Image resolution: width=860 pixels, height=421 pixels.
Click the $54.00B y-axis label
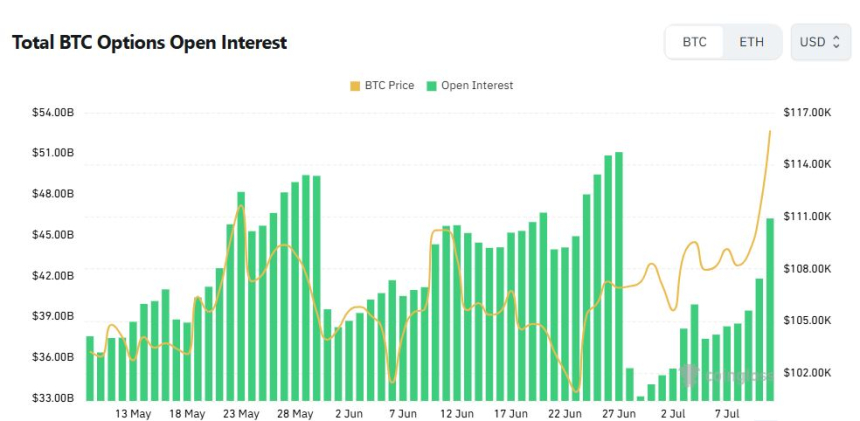click(53, 112)
